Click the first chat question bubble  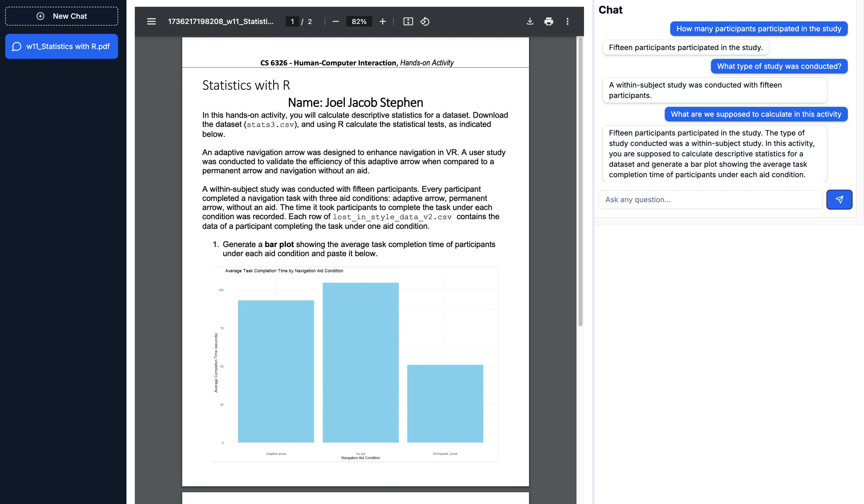pyautogui.click(x=758, y=29)
